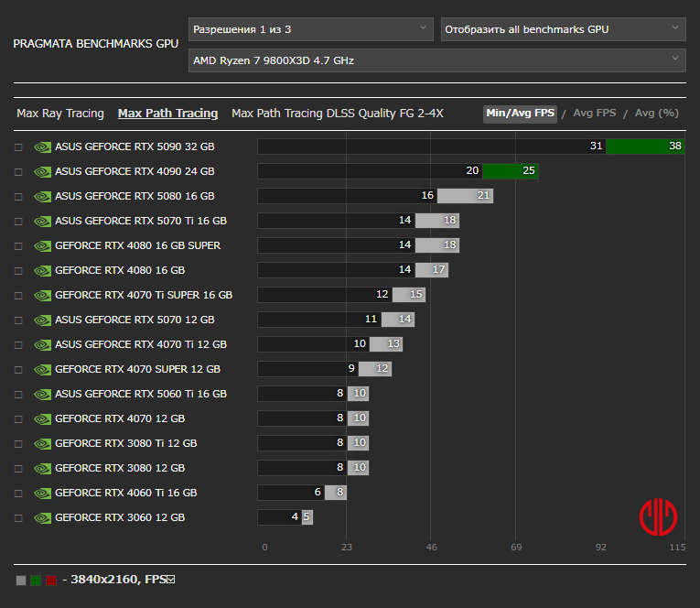Click the RTX 5090 green average FPS bar
Screen dimensions: 700x608
[x=645, y=147]
